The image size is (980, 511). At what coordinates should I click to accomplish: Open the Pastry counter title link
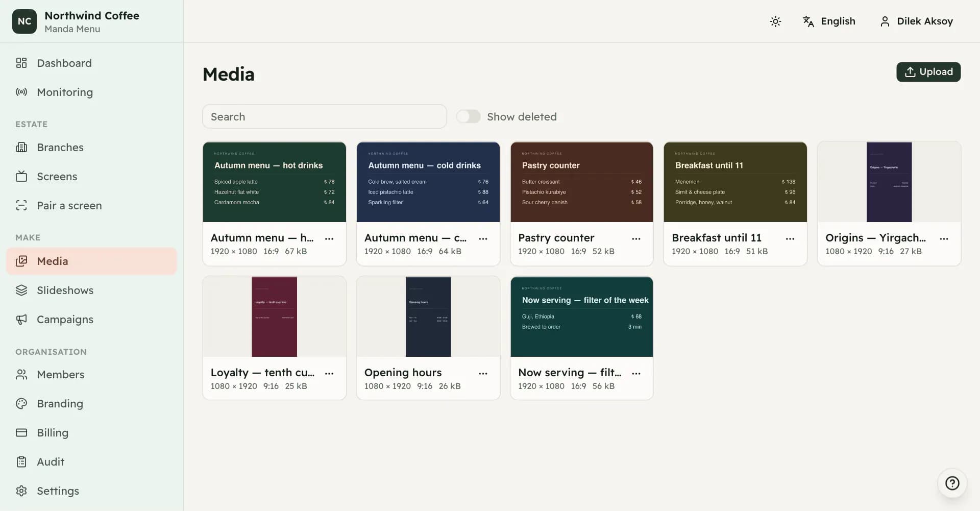click(x=556, y=237)
